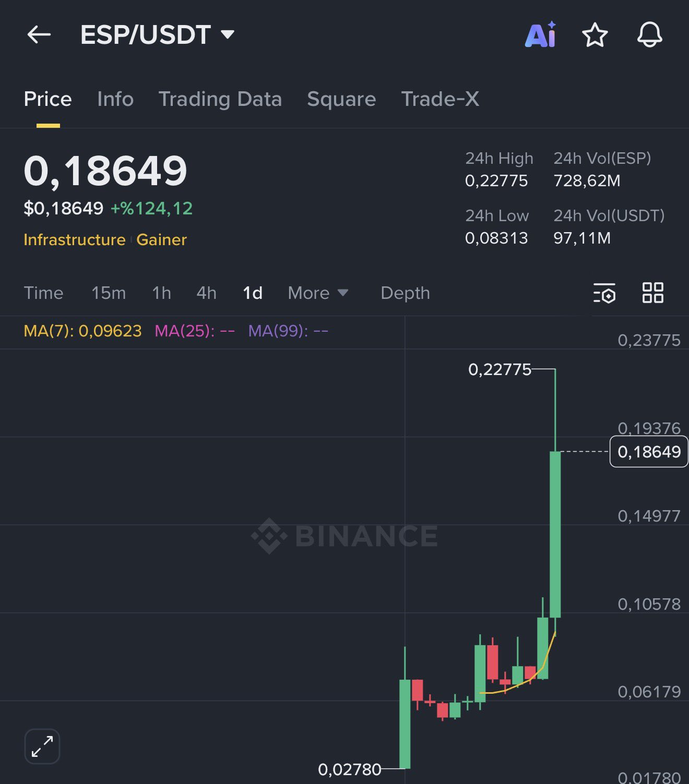Click the MA(7) indicator label
Screen dimensions: 689x784
pyautogui.click(x=82, y=331)
